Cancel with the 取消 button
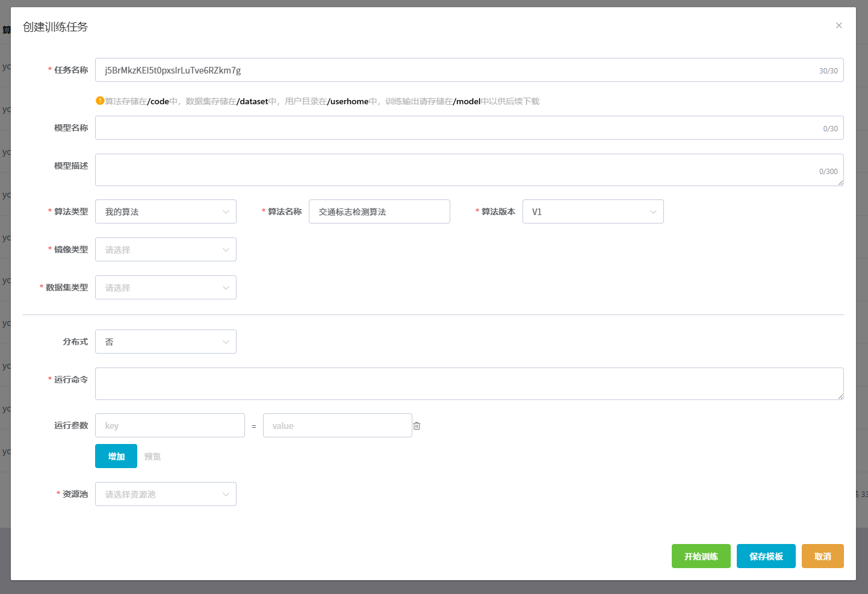 click(x=822, y=556)
